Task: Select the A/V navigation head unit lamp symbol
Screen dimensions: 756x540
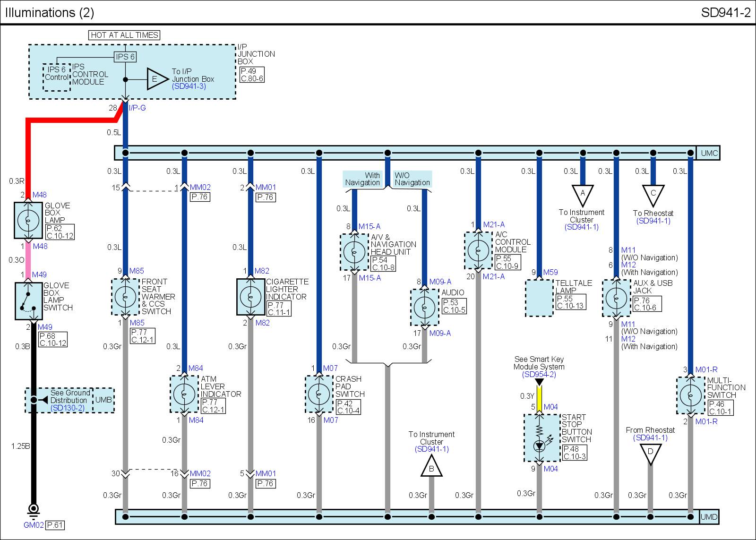Action: [354, 252]
